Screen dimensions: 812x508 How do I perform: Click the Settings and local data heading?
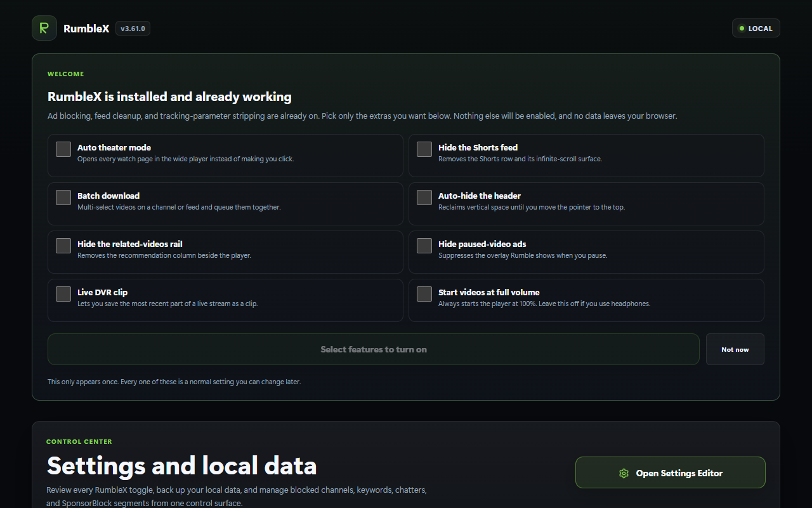pyautogui.click(x=181, y=466)
